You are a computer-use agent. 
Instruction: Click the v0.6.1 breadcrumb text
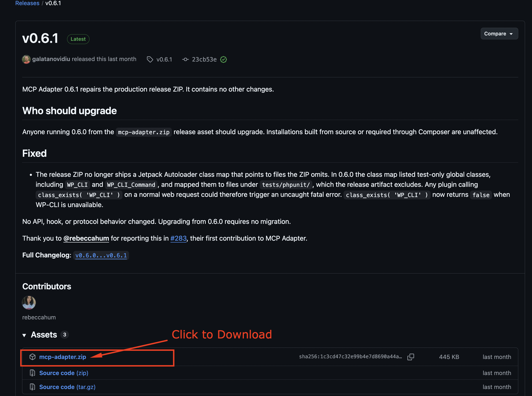[x=53, y=3]
